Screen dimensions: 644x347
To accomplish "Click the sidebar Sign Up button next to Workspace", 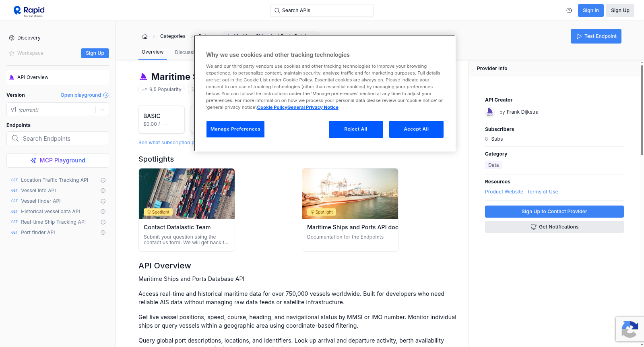I will [x=95, y=53].
